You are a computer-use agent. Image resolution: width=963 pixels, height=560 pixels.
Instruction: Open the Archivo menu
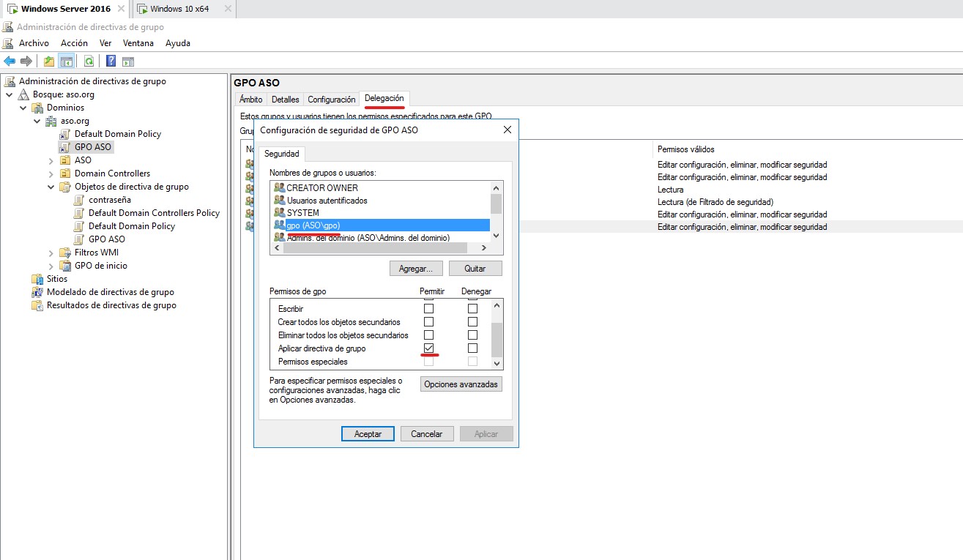coord(34,43)
